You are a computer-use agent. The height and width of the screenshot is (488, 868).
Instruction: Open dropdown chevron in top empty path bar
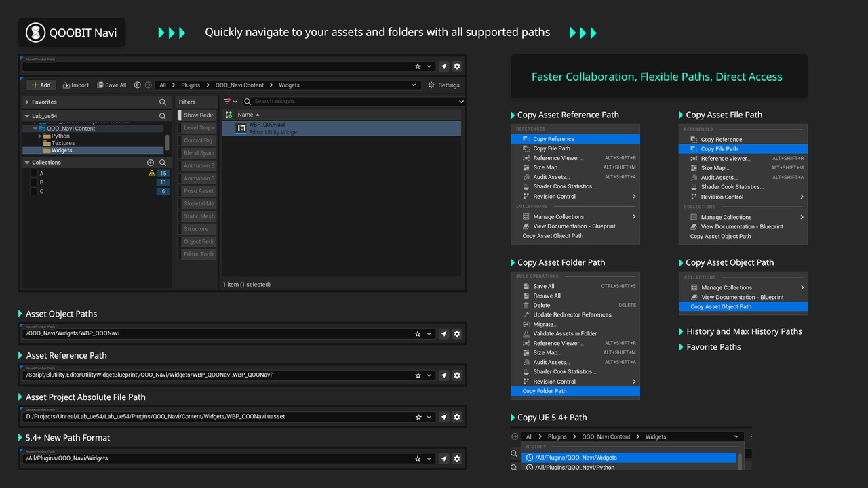pyautogui.click(x=429, y=66)
